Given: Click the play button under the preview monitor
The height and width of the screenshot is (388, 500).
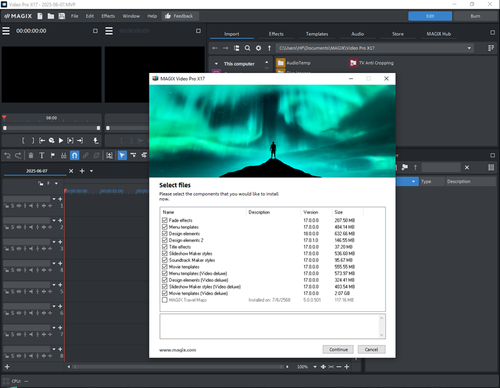Looking at the screenshot, I should tap(61, 141).
